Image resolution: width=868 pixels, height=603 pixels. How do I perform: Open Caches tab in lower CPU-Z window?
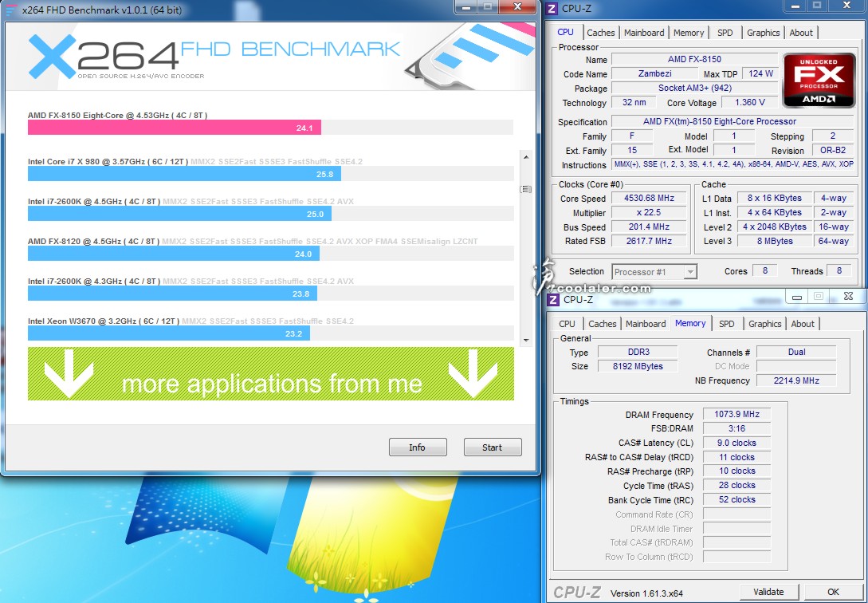pos(603,324)
